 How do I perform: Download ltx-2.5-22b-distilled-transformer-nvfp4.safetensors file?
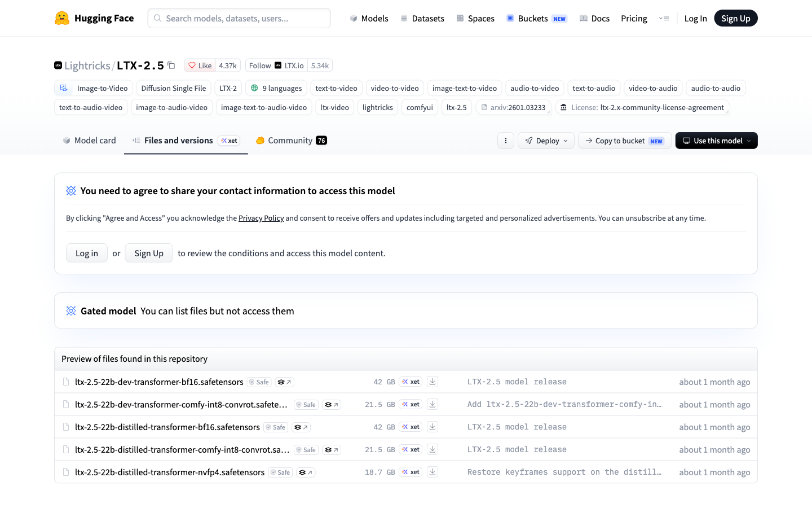pos(433,472)
